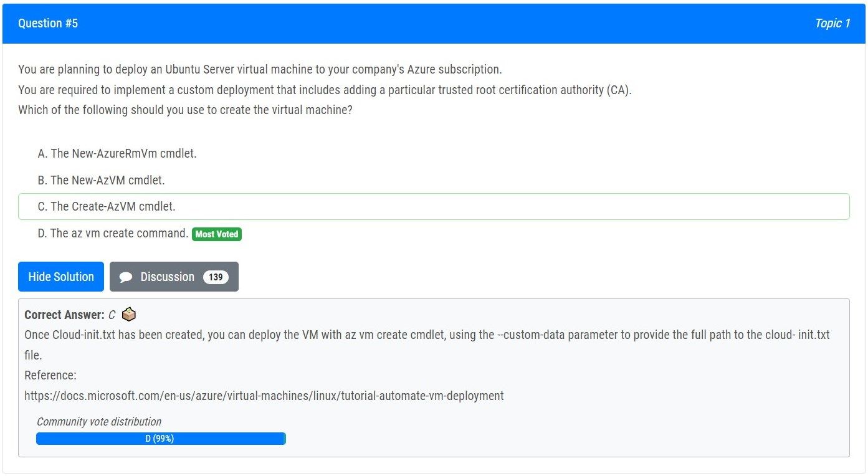
Task: Choose option B, the New-AzVM cmdlet
Action: (x=101, y=180)
